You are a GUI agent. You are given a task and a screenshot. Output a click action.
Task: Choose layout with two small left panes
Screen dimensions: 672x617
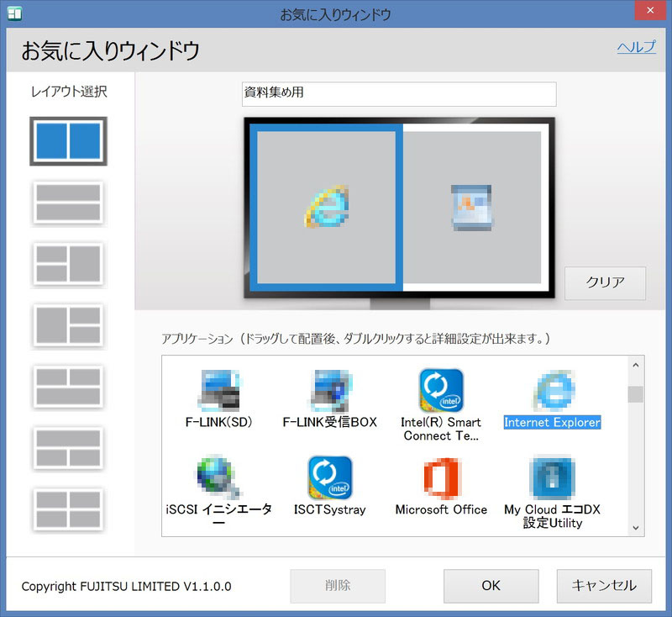68,264
